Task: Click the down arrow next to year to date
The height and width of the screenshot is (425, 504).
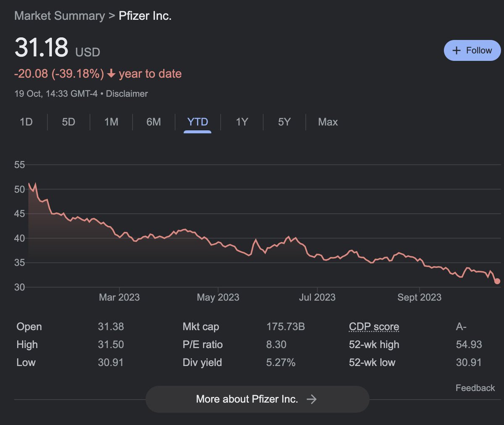Action: 111,74
